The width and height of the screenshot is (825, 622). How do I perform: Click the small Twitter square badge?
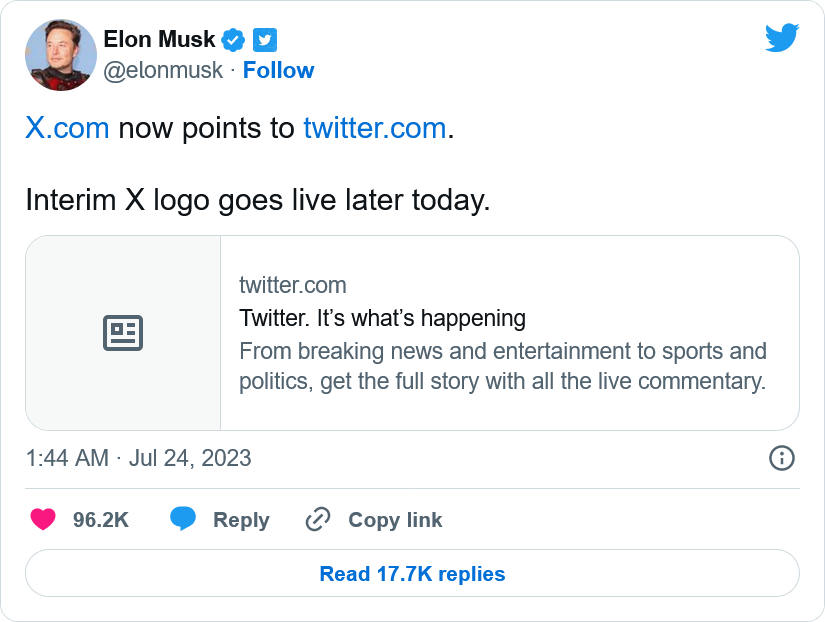click(264, 40)
